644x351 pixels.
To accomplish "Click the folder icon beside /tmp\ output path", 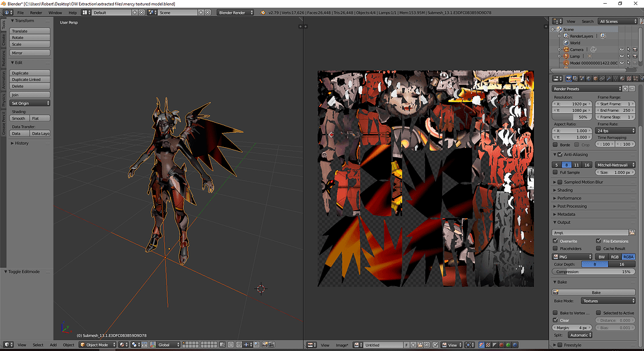I will coord(632,233).
